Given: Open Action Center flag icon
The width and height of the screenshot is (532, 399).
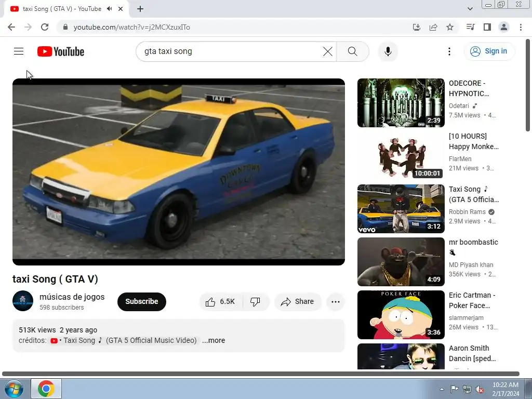Looking at the screenshot, I should coord(454,389).
